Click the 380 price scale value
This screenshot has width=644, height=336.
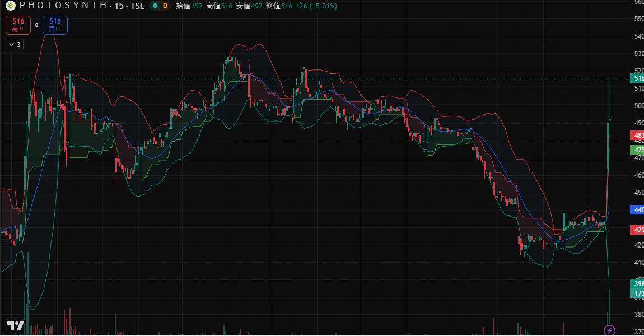[638, 315]
